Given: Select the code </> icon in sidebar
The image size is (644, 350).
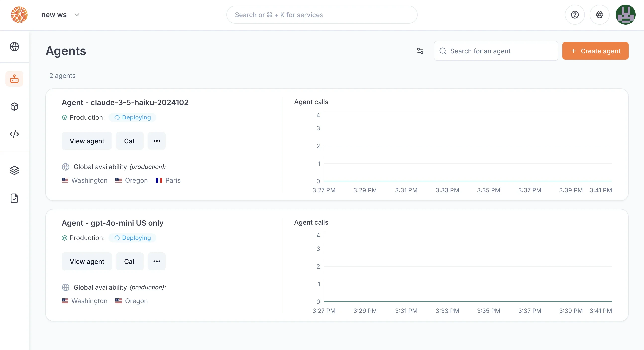Looking at the screenshot, I should (14, 134).
